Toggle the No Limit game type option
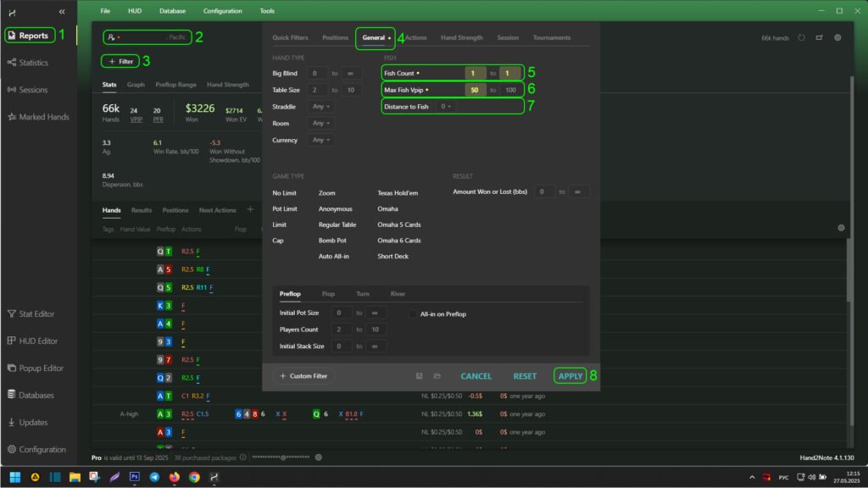The width and height of the screenshot is (868, 488). click(x=284, y=193)
